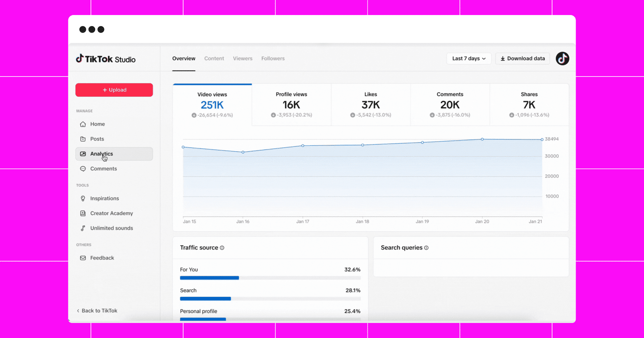Click the Search queries info icon
The image size is (644, 338).
pyautogui.click(x=426, y=248)
